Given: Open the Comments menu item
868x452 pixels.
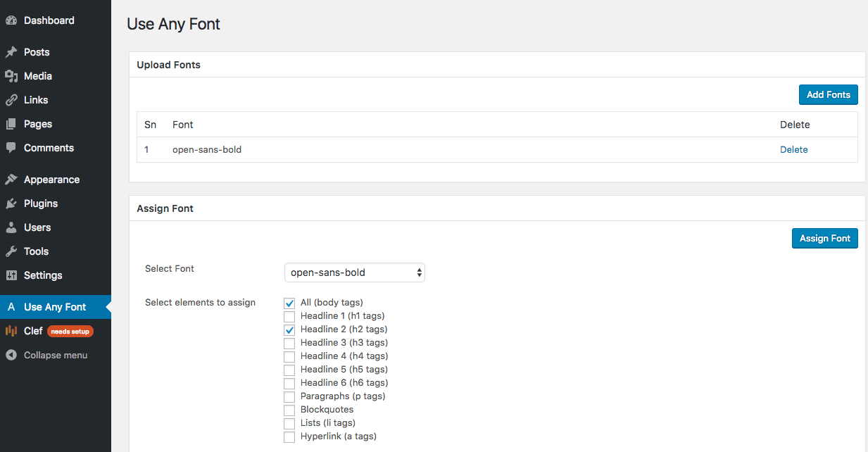Looking at the screenshot, I should point(56,148).
